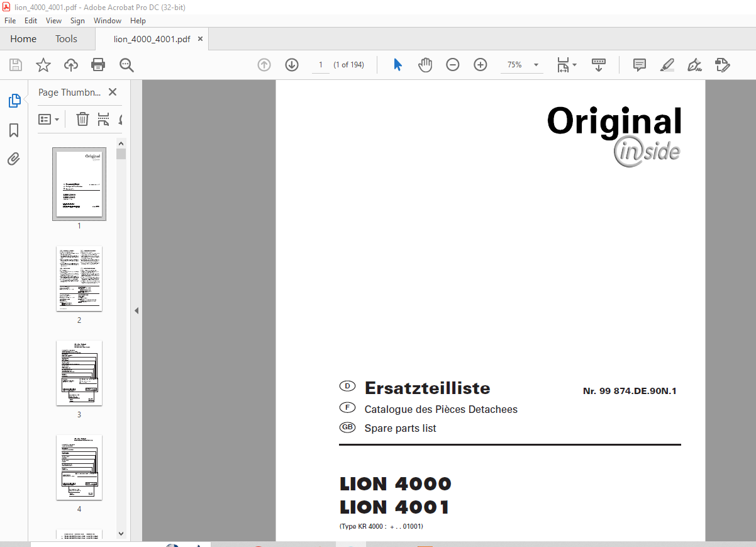Click the page number input field
This screenshot has width=756, height=547.
click(321, 65)
